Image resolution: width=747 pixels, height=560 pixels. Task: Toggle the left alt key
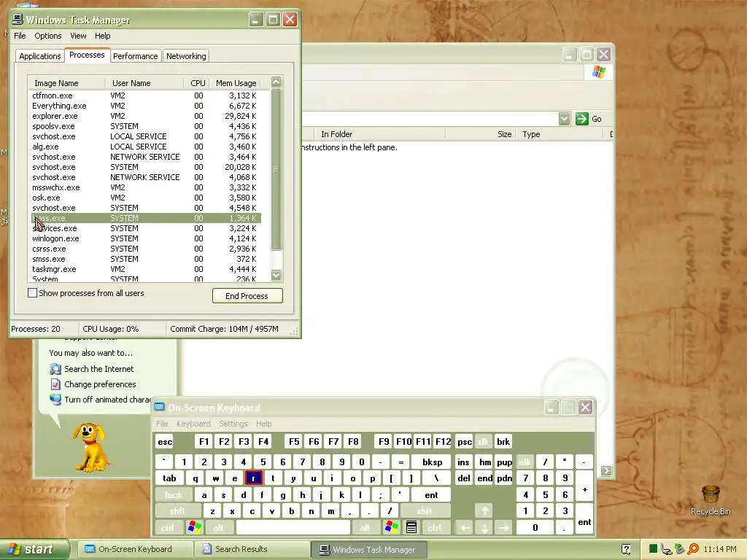pyautogui.click(x=218, y=528)
